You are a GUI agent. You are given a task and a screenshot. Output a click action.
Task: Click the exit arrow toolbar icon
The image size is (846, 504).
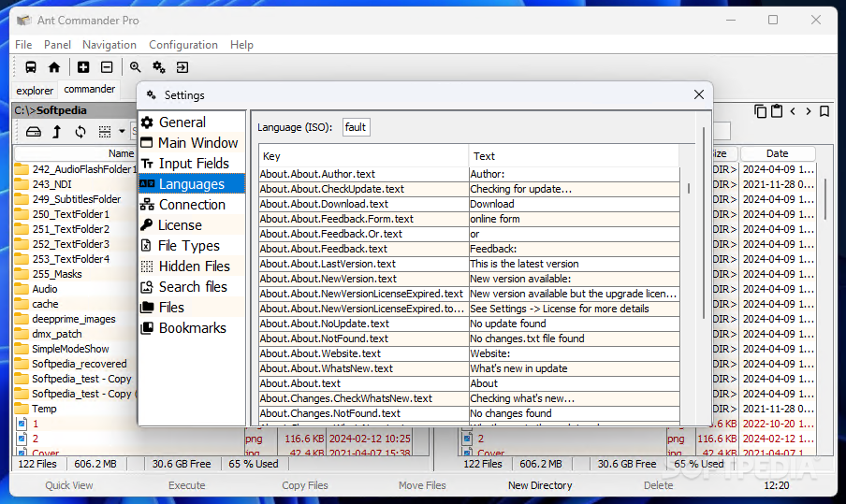182,67
